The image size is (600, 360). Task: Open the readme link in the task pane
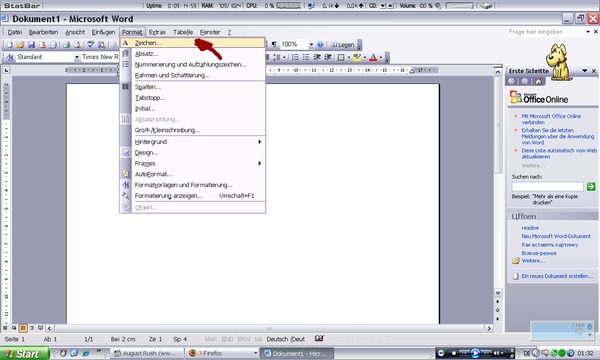coord(530,228)
